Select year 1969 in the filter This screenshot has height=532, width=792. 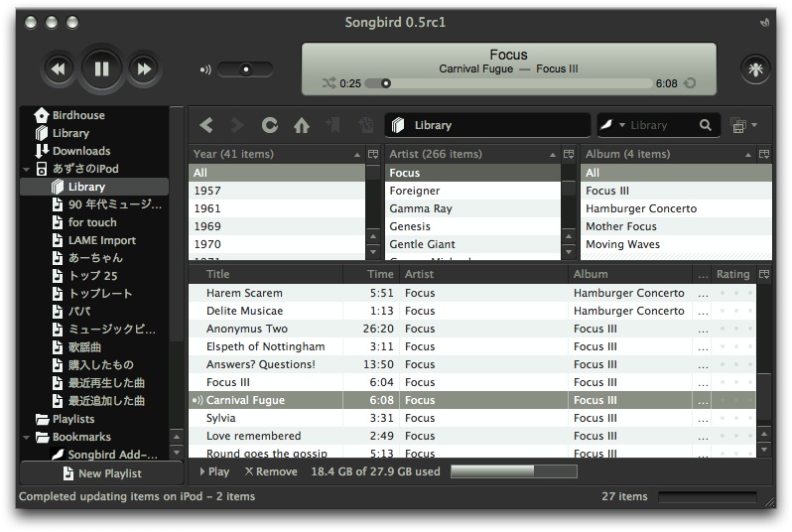click(277, 226)
